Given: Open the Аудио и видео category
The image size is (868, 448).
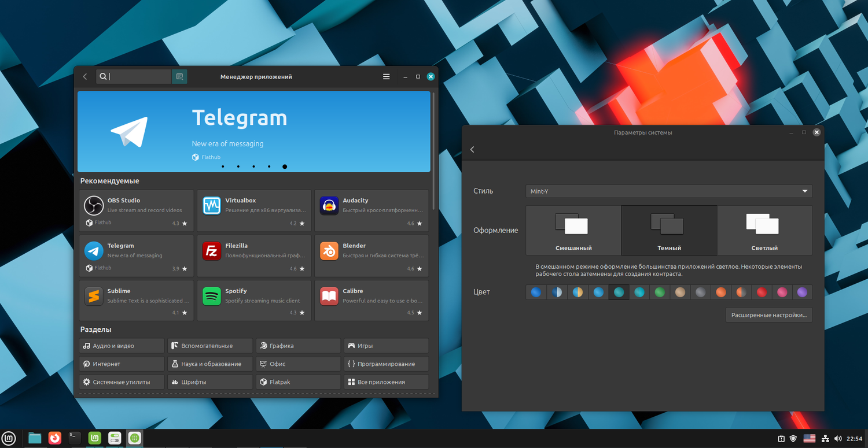Looking at the screenshot, I should pos(122,346).
